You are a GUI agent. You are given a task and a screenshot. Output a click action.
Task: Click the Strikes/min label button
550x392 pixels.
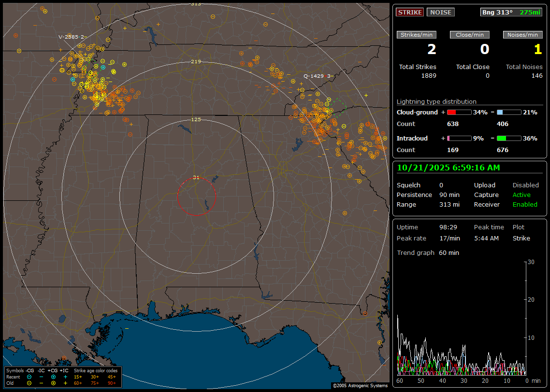click(x=417, y=35)
